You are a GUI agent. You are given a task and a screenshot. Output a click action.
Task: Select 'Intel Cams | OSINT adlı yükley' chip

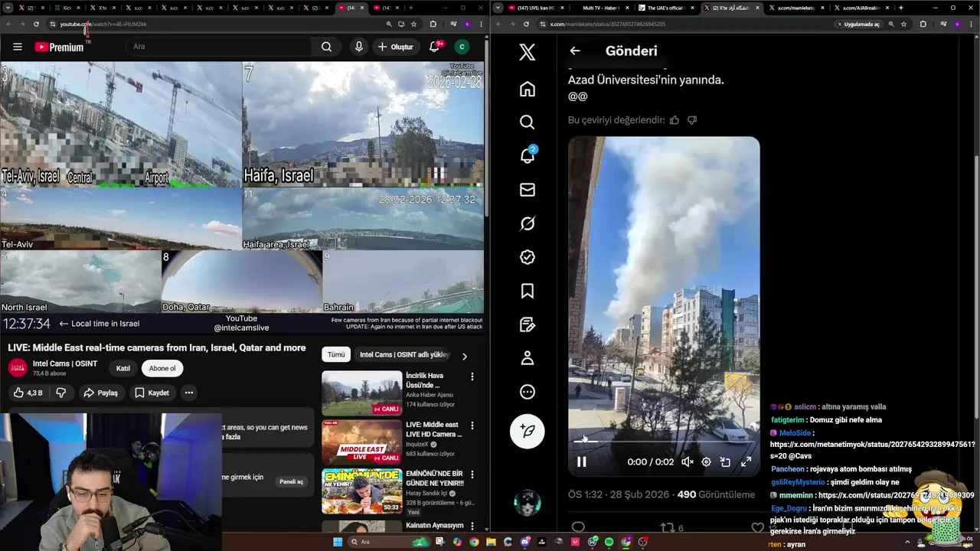pos(404,354)
